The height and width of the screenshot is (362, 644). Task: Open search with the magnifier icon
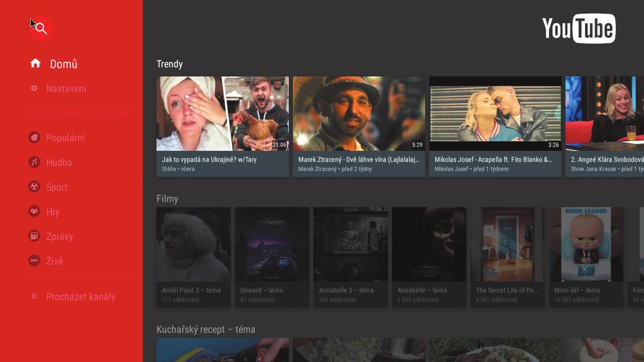[41, 28]
